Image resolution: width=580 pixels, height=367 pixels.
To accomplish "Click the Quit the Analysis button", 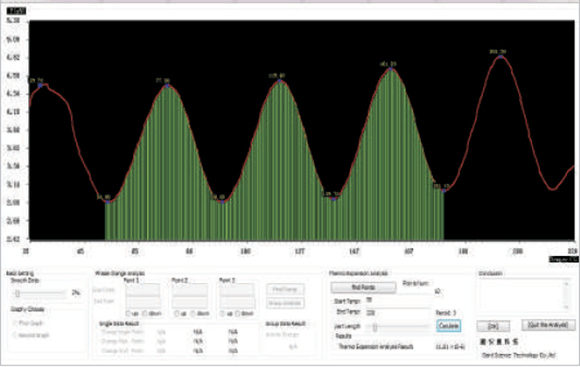I will [548, 325].
